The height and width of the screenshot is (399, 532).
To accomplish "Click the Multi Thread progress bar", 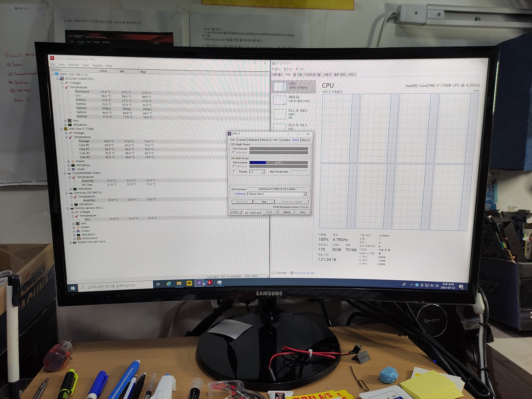I will click(x=279, y=163).
